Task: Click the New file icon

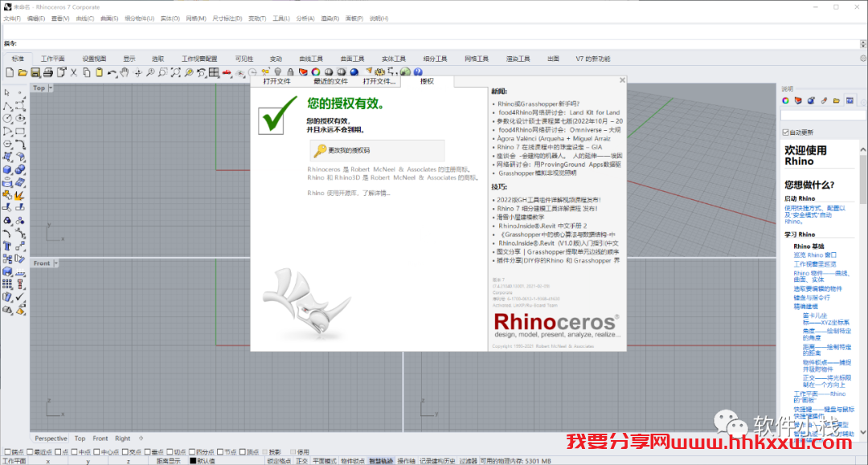Action: 10,72
